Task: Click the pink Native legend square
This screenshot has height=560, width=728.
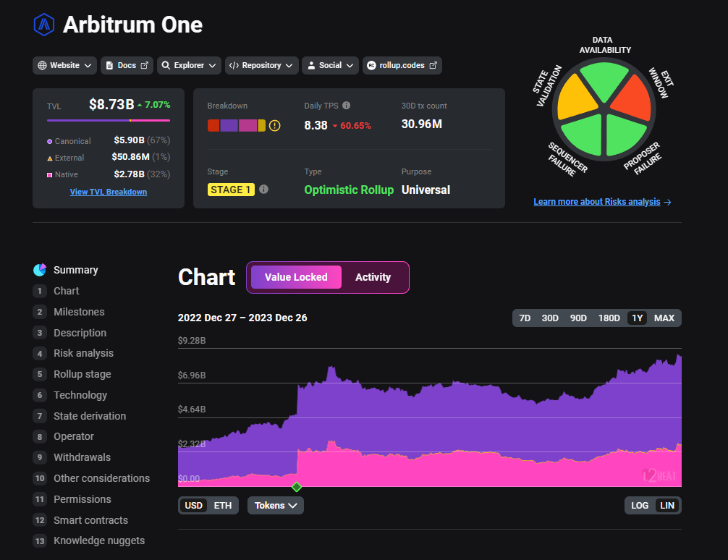Action: pyautogui.click(x=50, y=175)
